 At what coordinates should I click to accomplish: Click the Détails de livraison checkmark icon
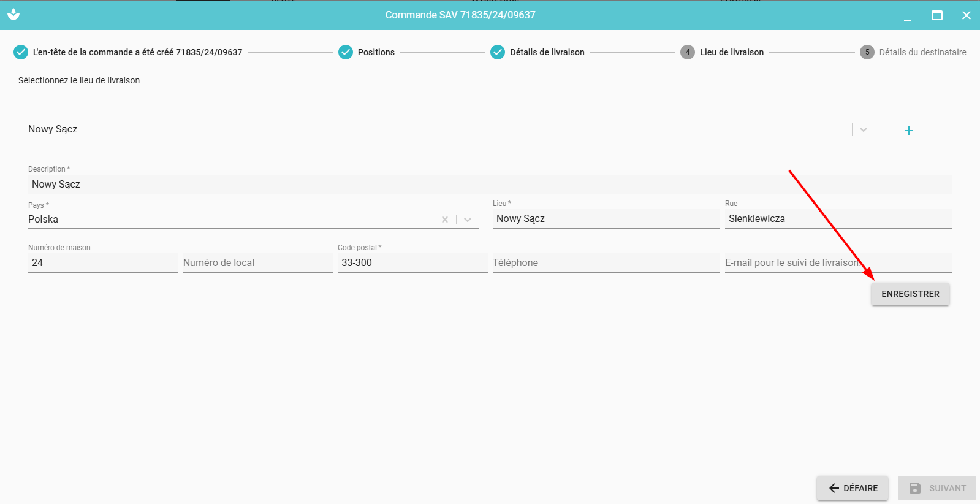click(x=498, y=52)
